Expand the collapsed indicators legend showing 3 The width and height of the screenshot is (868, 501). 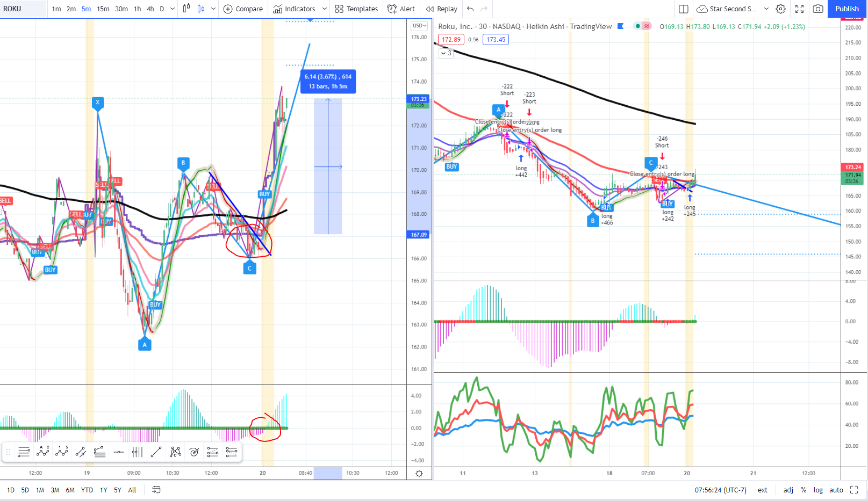(446, 53)
